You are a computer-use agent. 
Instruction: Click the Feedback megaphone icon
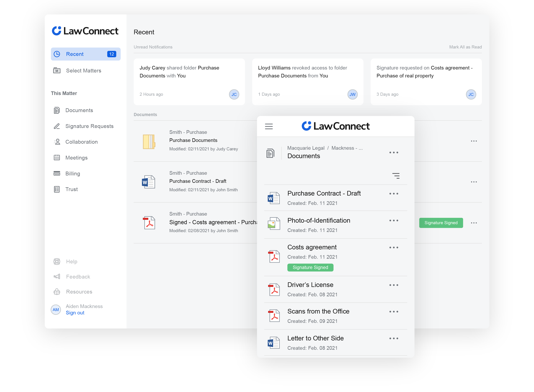(57, 276)
